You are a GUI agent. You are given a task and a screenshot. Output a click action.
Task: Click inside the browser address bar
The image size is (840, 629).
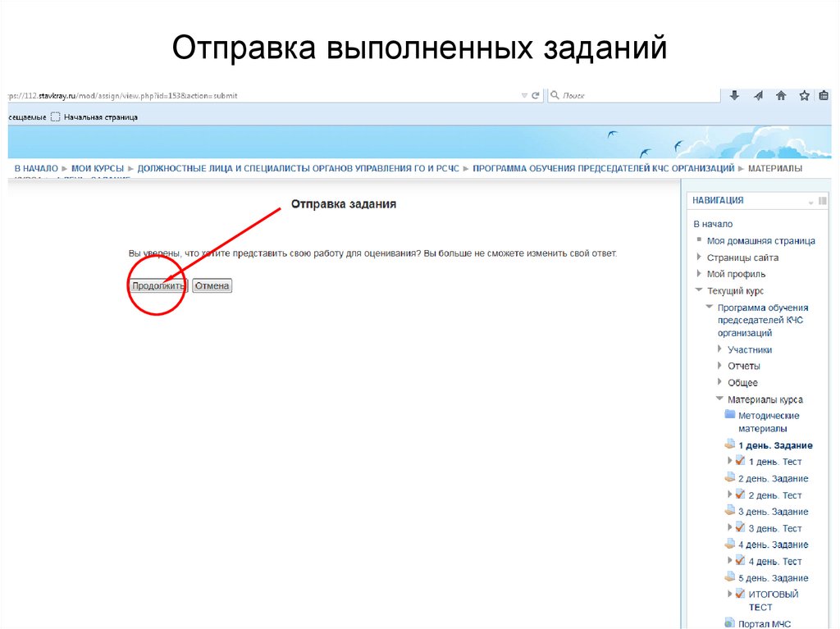tap(246, 95)
